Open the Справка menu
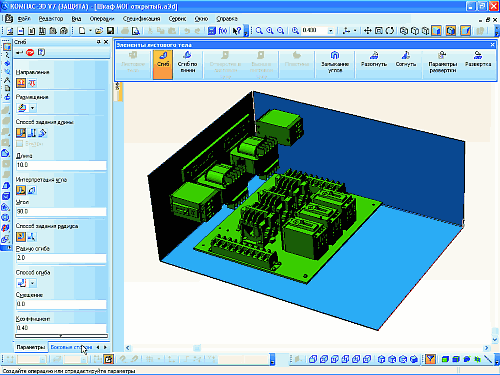 [x=227, y=19]
